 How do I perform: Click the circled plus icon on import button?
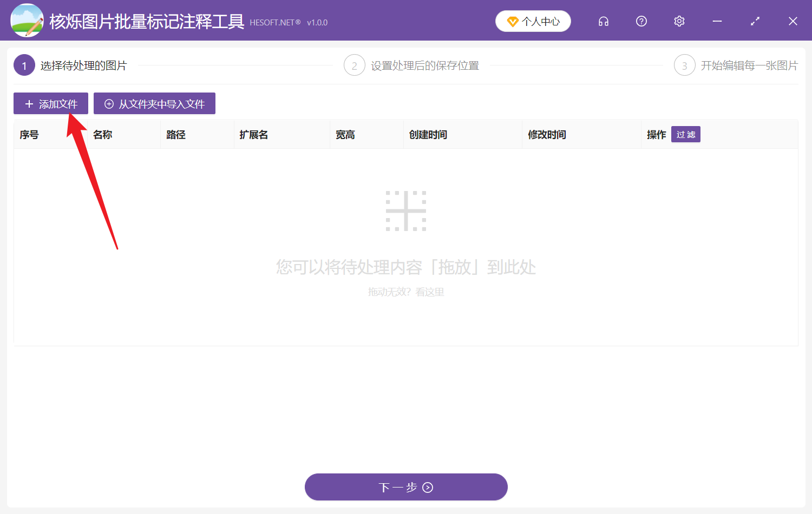tap(108, 103)
